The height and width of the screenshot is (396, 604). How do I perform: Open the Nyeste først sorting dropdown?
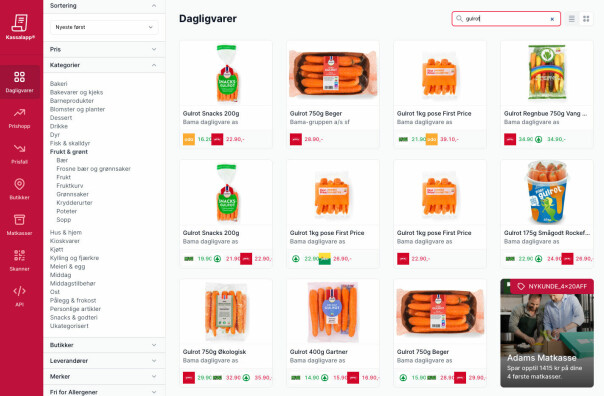click(104, 27)
